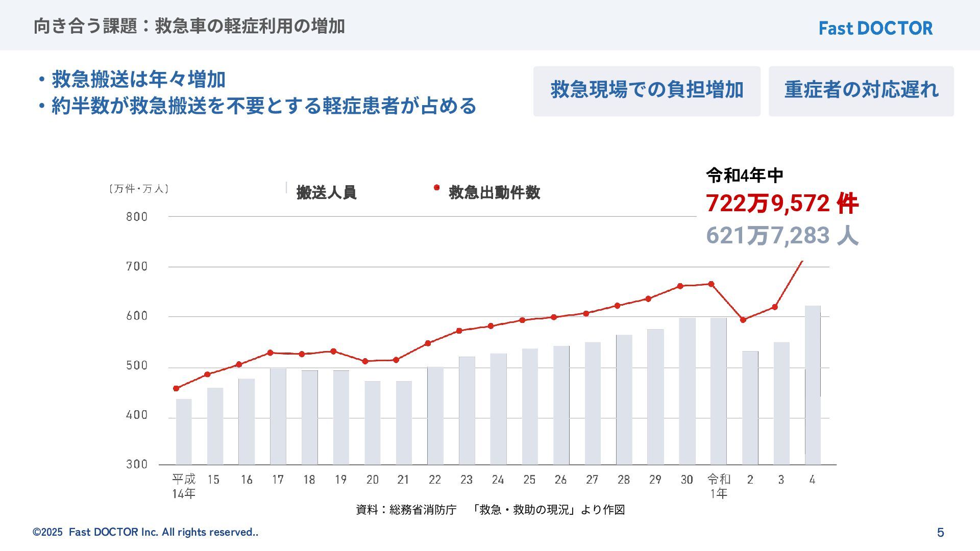This screenshot has height=551, width=980.
Task: Click the bar for 平成14年
Action: [184, 431]
